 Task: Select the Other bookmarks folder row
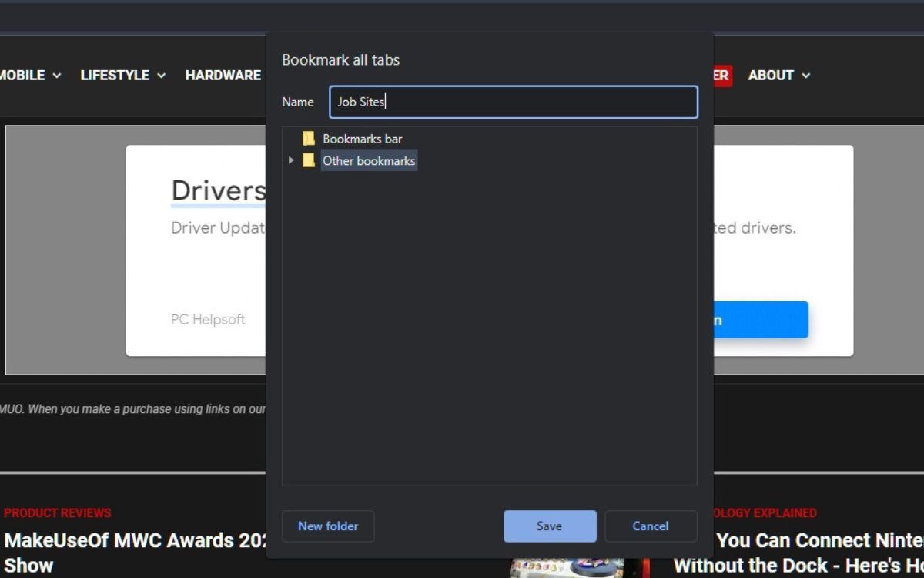(x=369, y=160)
